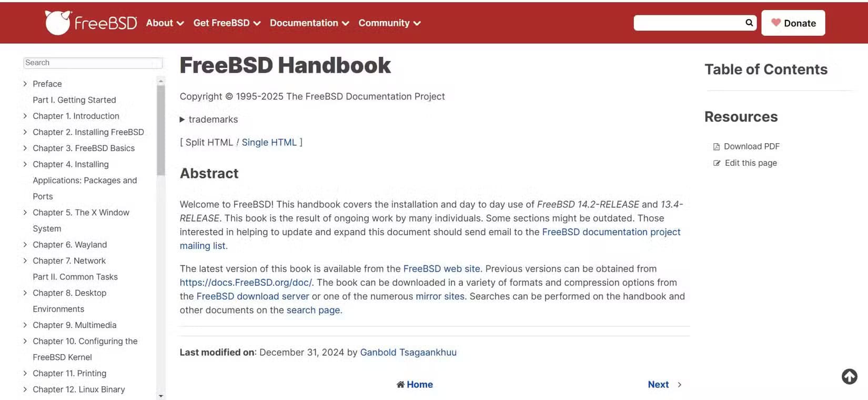868x400 pixels.
Task: Focus the sidebar Search input field
Action: pyautogui.click(x=93, y=63)
